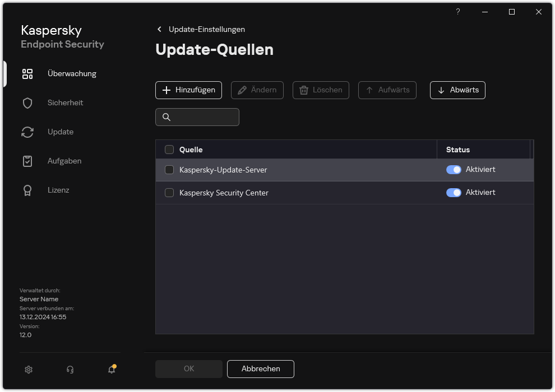The height and width of the screenshot is (392, 555).
Task: Open settings via the gear icon
Action: click(x=29, y=370)
